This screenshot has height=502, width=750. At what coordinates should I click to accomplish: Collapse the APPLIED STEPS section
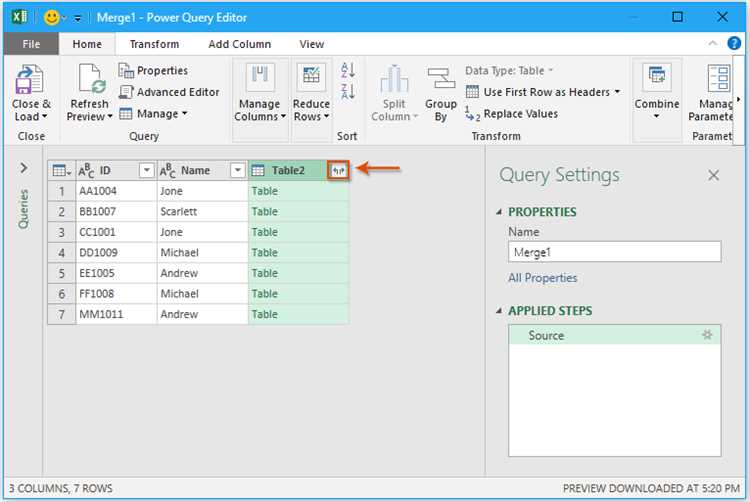499,311
